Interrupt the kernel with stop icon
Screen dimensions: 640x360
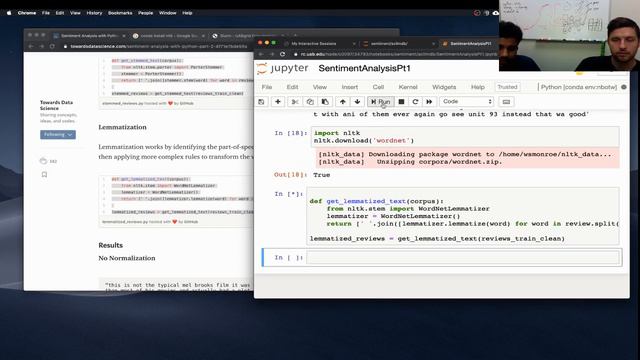[401, 102]
